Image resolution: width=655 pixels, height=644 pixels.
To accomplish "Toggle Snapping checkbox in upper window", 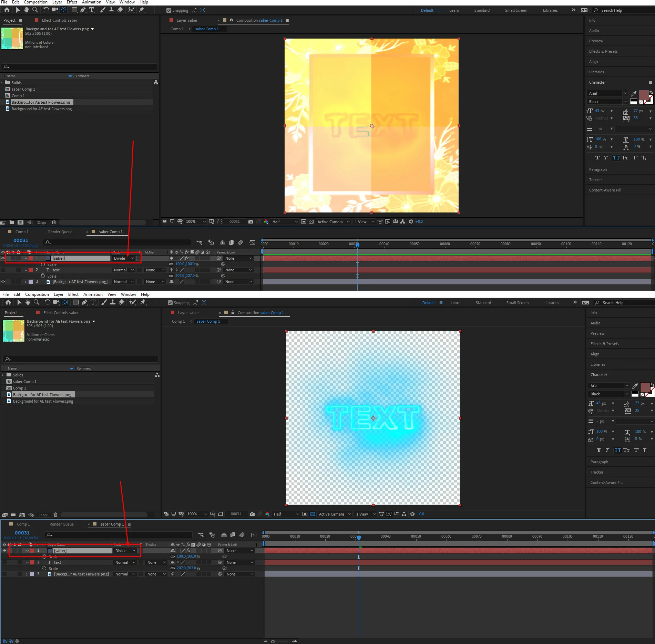I will pyautogui.click(x=169, y=10).
